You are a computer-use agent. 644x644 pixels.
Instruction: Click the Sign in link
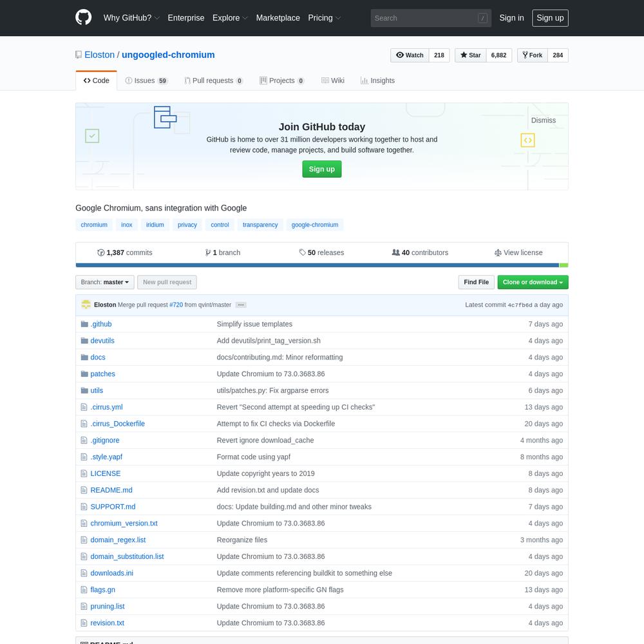(512, 17)
